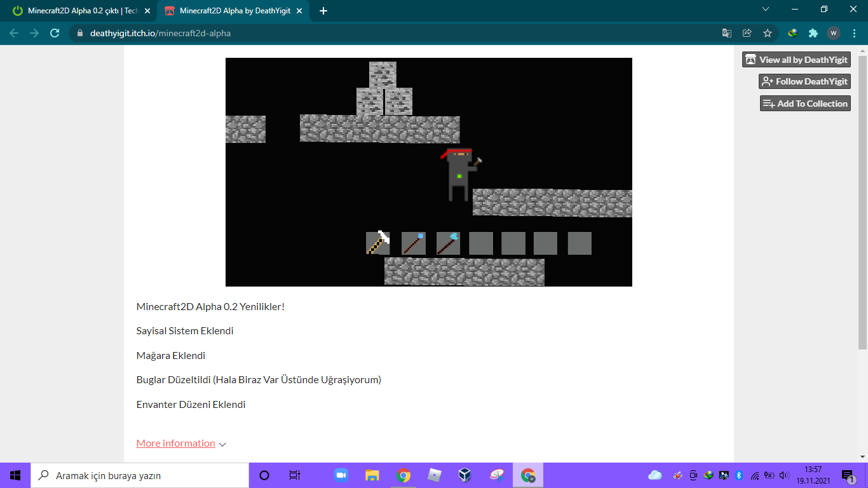The width and height of the screenshot is (868, 488).
Task: Select the fourth empty hotbar slot
Action: coord(580,243)
